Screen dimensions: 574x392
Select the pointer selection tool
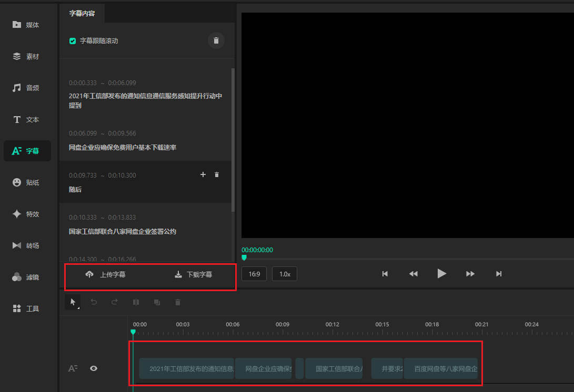73,302
